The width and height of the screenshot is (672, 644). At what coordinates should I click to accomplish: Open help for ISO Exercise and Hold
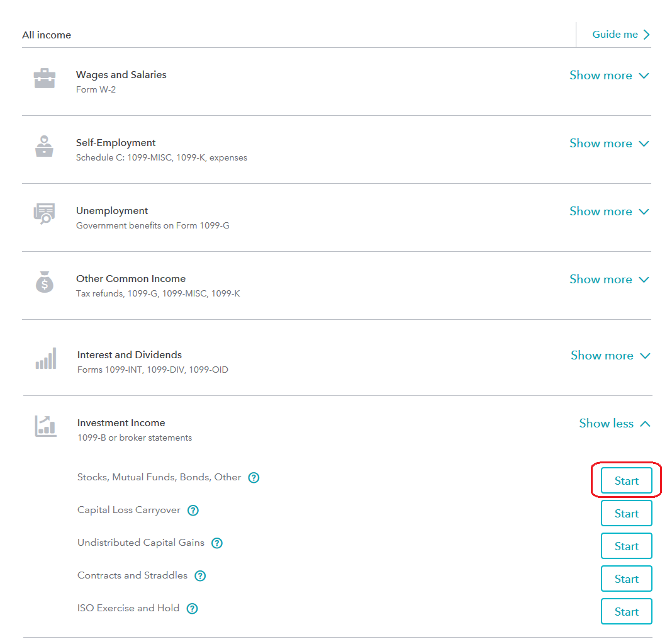coord(193,608)
